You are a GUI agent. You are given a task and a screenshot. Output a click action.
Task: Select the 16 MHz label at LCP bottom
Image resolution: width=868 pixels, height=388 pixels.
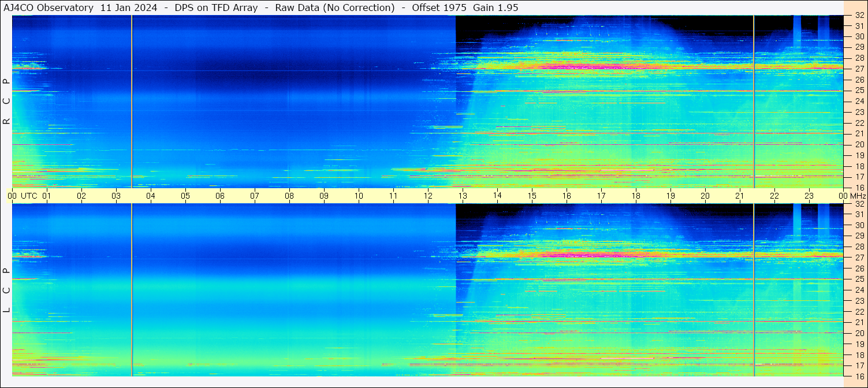tap(859, 376)
